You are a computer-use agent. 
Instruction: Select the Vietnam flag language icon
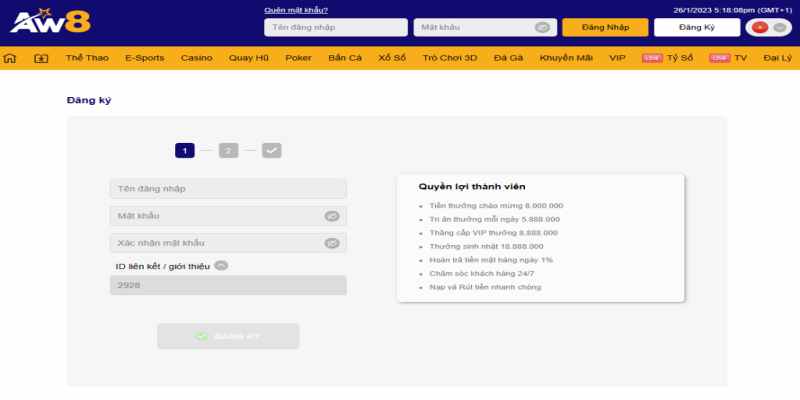click(760, 28)
